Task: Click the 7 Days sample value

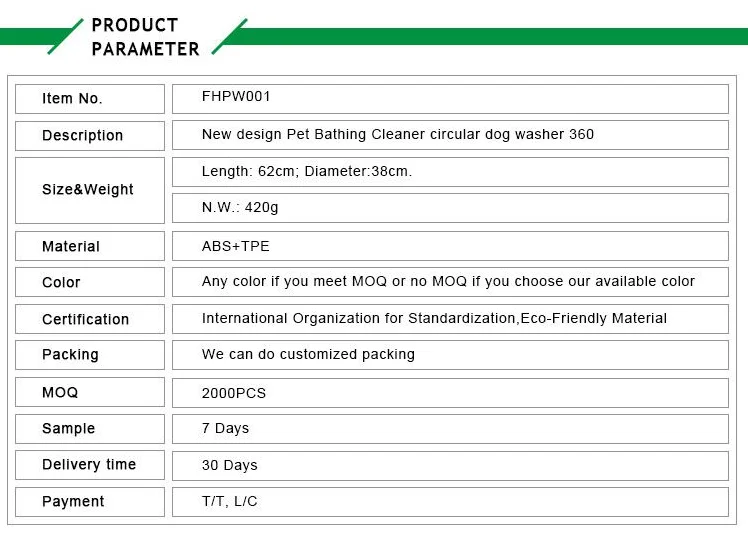Action: pos(225,429)
